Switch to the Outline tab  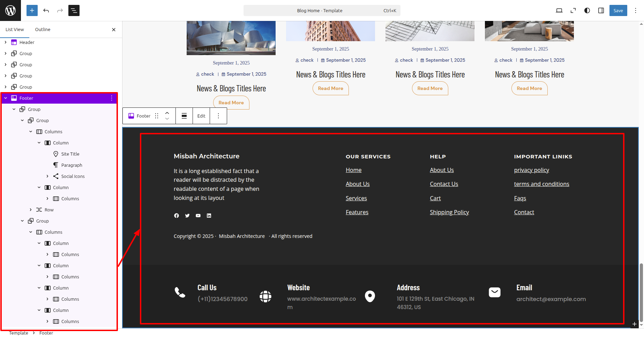click(x=43, y=29)
